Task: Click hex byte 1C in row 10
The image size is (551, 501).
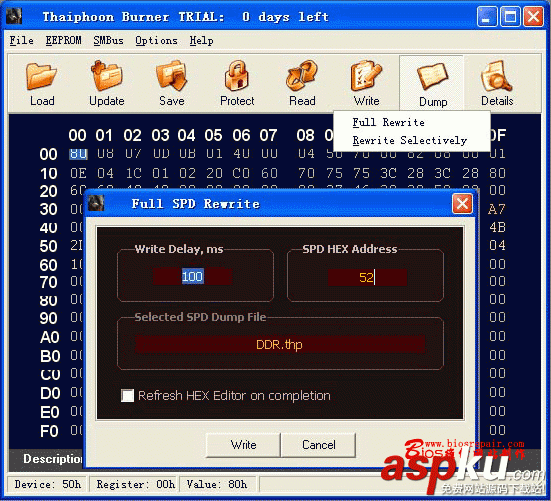Action: coord(134,173)
